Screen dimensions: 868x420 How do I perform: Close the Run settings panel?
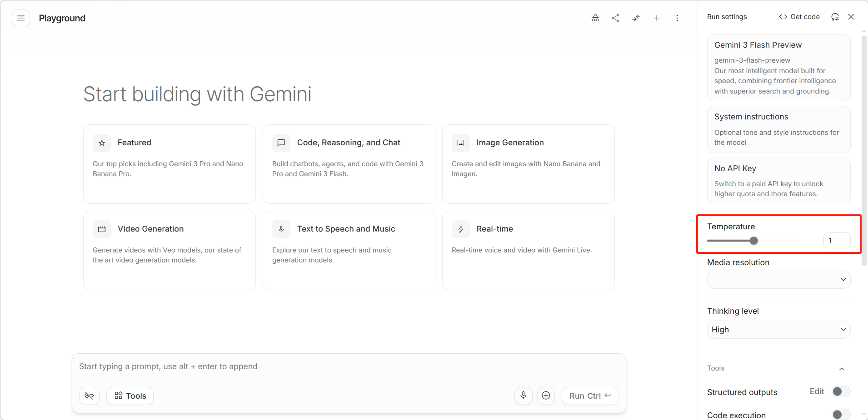[851, 17]
